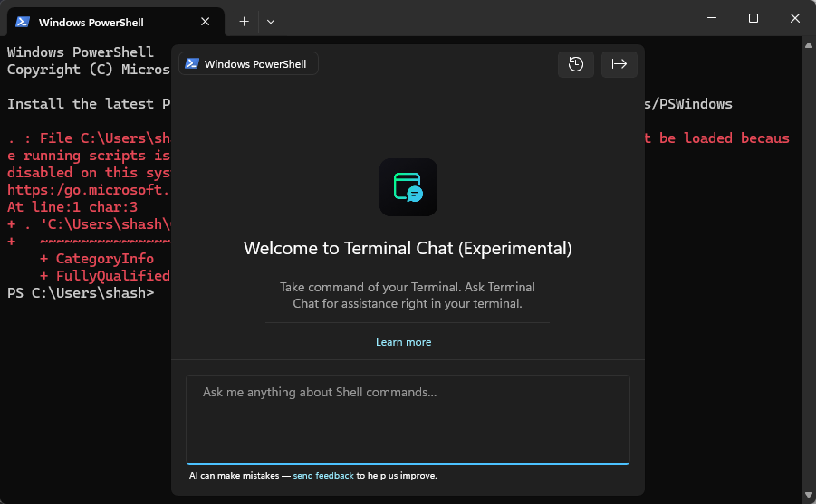Click the Terminal Chat logo icon
Viewport: 816px width, 504px height.
pyautogui.click(x=408, y=187)
